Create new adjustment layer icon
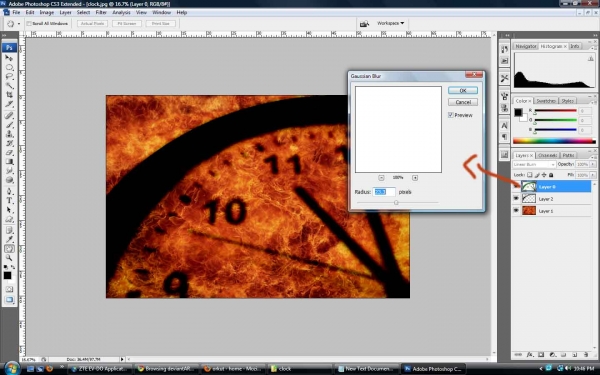The width and height of the screenshot is (600, 375). point(552,355)
